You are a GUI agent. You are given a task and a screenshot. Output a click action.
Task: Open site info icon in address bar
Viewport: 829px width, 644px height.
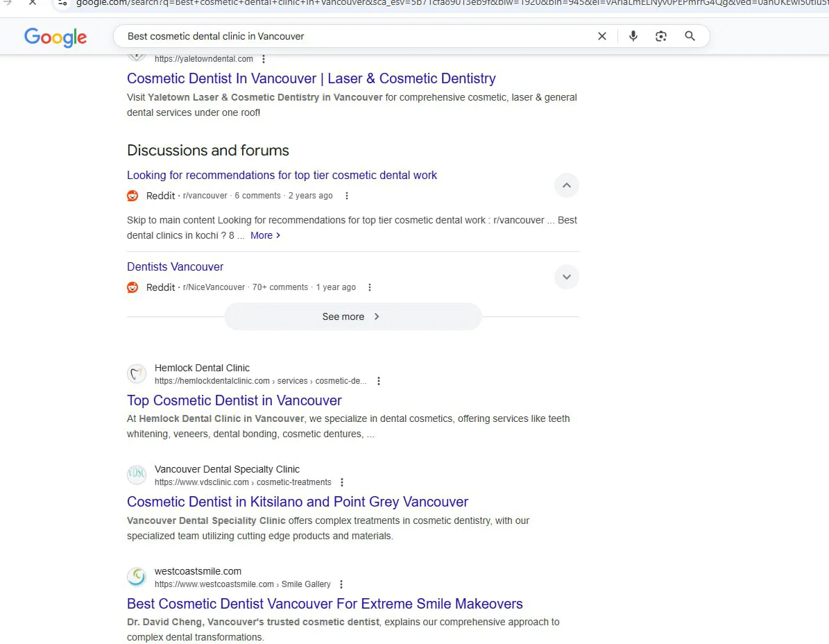62,3
